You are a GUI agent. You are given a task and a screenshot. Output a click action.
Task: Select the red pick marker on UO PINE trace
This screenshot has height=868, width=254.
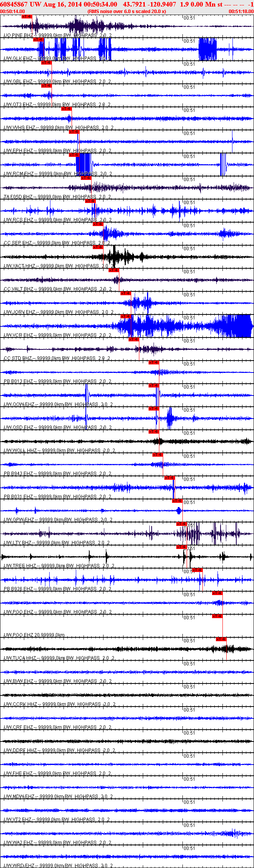27,17
